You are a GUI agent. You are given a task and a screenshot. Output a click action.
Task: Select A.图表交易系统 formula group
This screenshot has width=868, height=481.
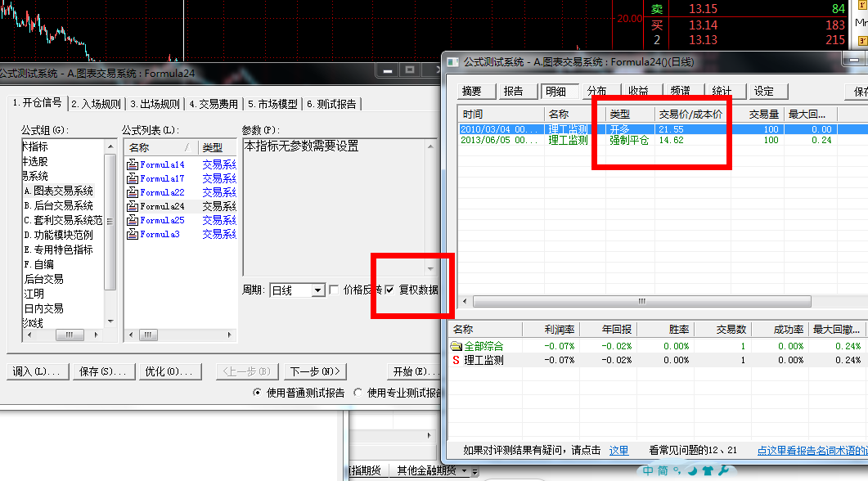[x=59, y=191]
